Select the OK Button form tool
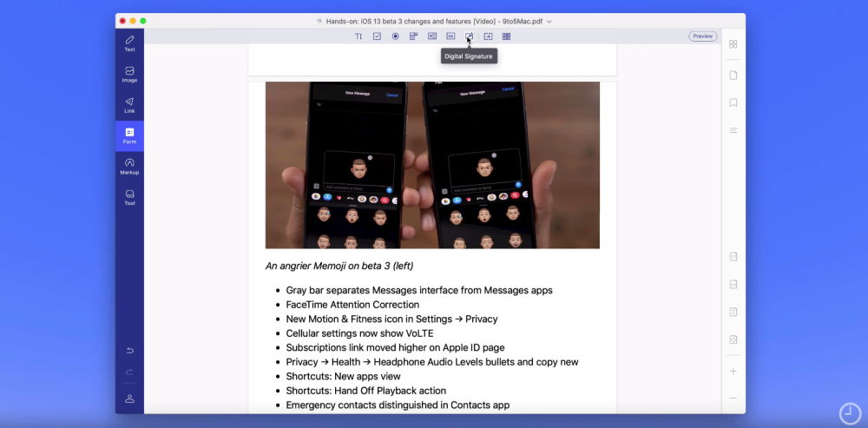This screenshot has width=868, height=428. (x=450, y=36)
